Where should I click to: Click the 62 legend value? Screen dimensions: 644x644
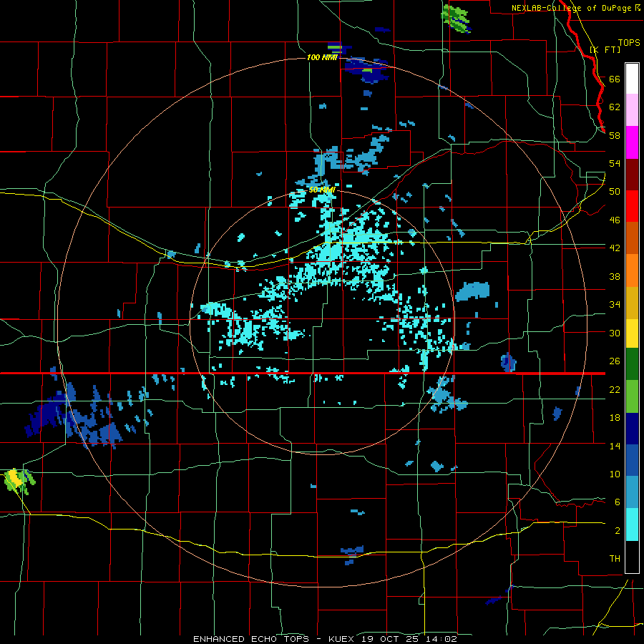click(x=615, y=107)
